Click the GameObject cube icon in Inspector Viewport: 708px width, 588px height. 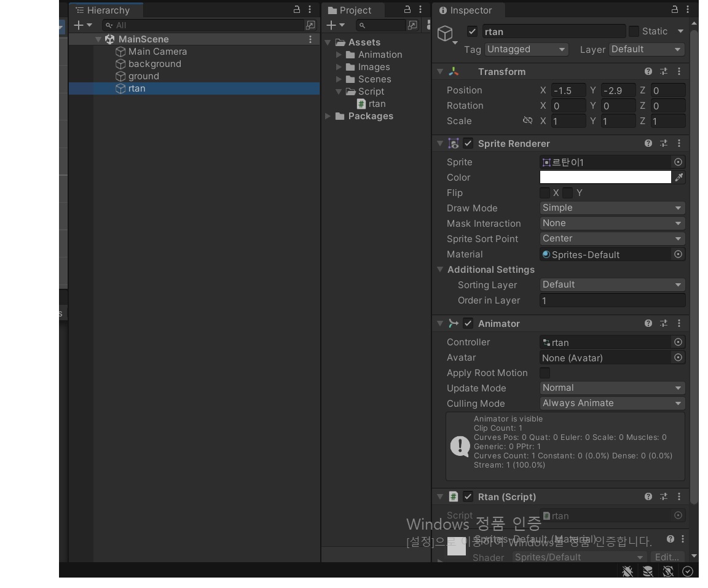(x=445, y=33)
